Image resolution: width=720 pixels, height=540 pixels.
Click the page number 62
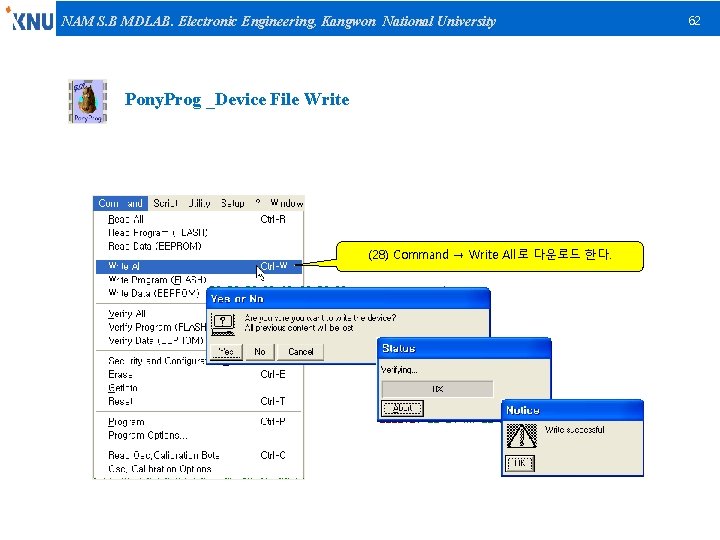[694, 21]
